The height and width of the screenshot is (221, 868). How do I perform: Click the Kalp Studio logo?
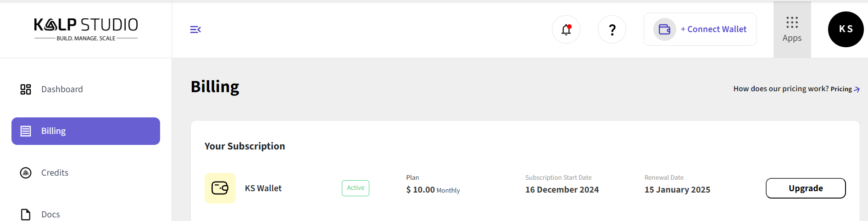coord(86,29)
